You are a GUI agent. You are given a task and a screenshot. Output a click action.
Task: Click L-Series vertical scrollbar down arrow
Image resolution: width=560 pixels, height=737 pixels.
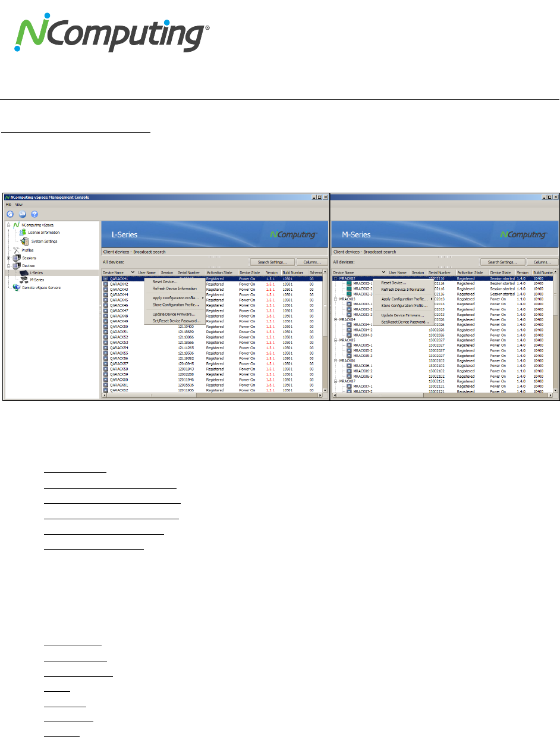click(325, 390)
